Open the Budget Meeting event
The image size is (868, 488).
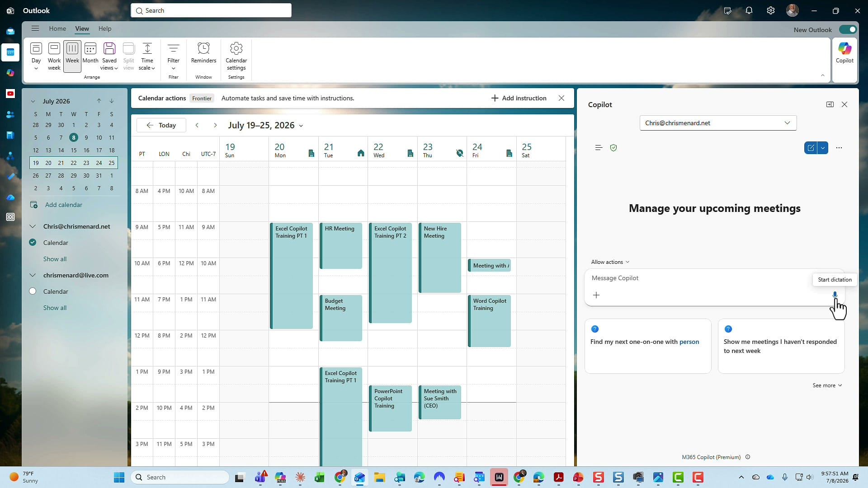(x=341, y=318)
